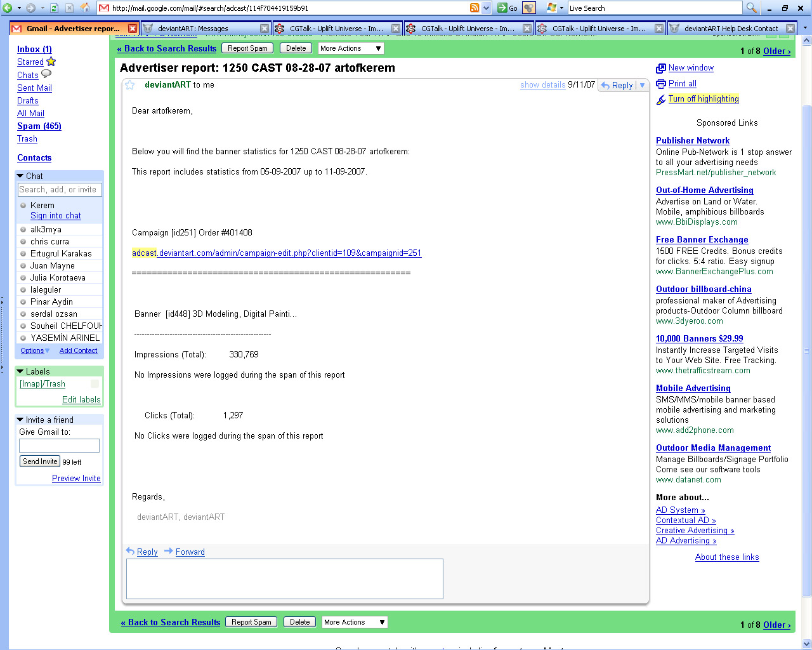Open the tab list dropdown arrow

805,29
